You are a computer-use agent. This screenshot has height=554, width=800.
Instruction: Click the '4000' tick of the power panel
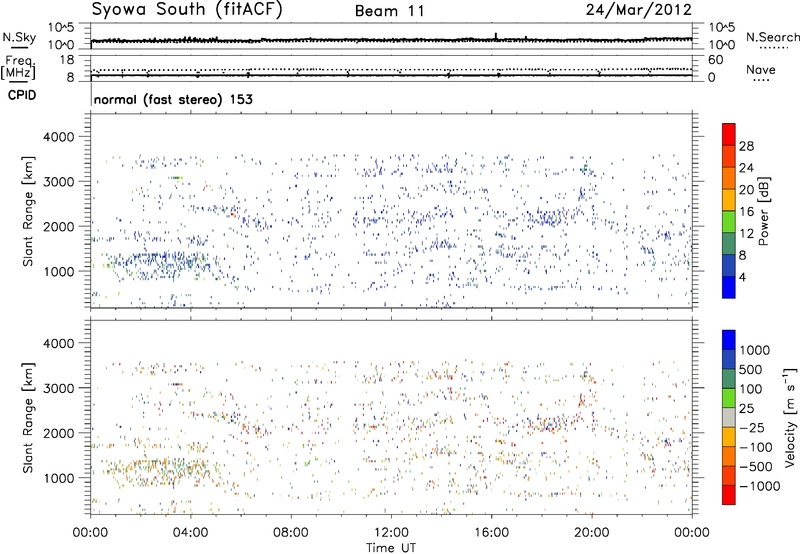(x=59, y=137)
